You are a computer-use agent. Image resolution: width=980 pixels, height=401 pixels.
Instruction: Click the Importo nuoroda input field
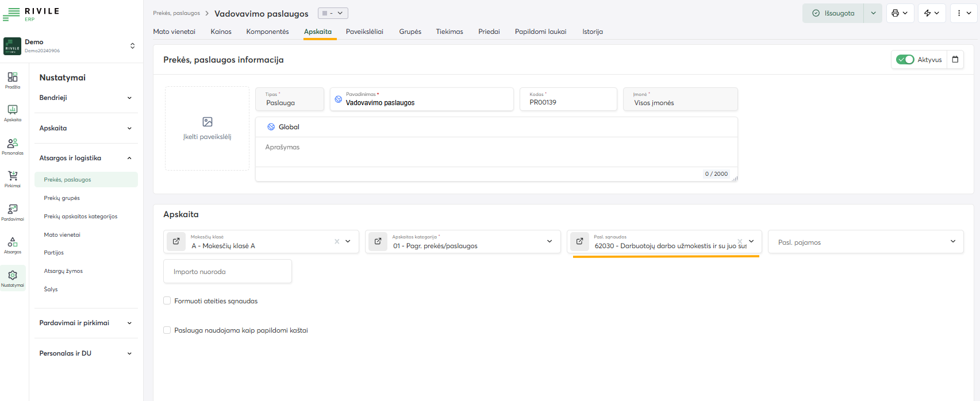point(228,272)
